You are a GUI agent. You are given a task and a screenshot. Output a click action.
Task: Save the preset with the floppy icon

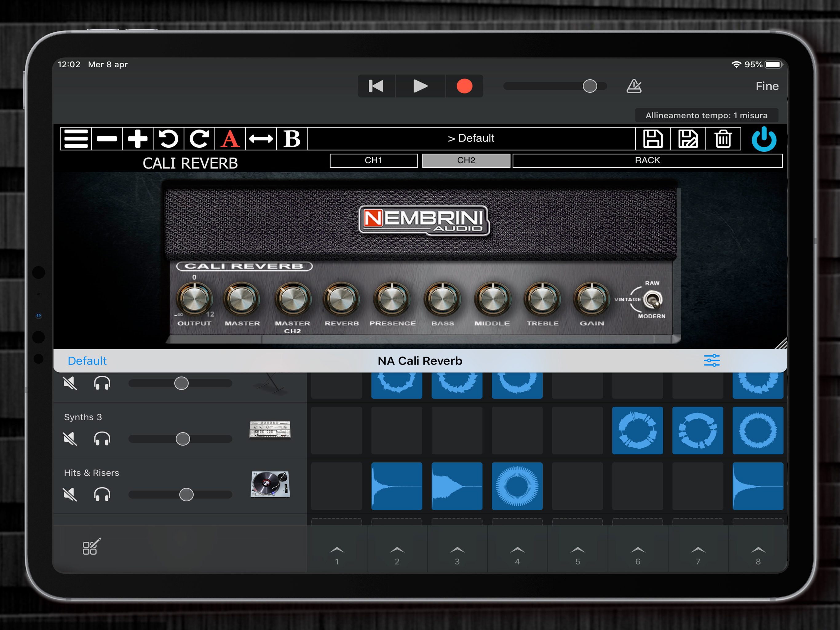click(653, 139)
